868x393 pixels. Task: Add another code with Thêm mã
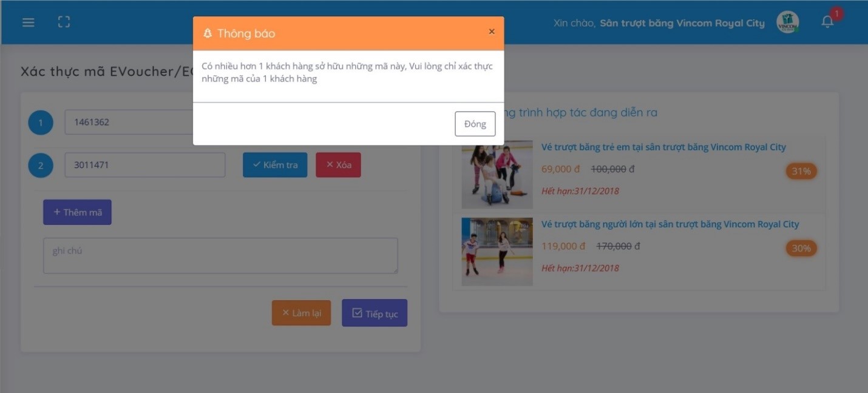(x=77, y=212)
